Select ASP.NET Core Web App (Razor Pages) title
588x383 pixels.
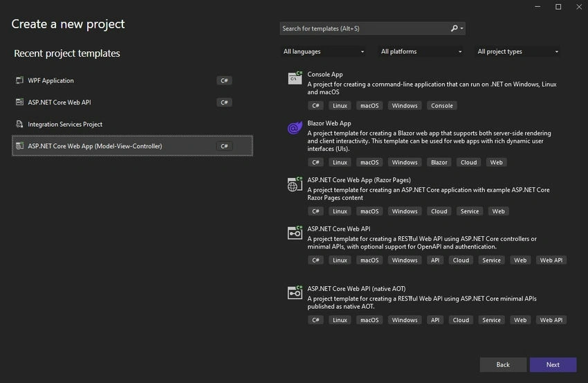[x=359, y=180]
